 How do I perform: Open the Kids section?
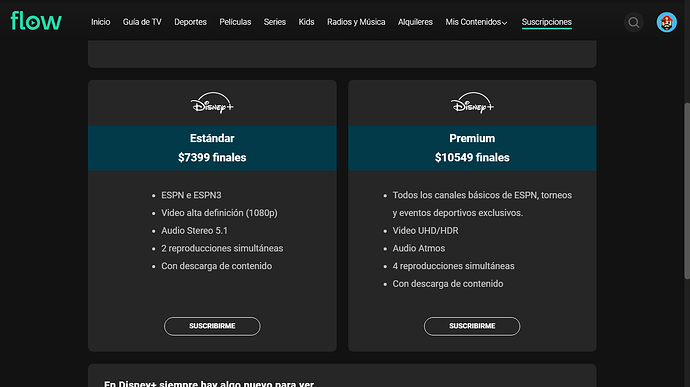tap(306, 22)
